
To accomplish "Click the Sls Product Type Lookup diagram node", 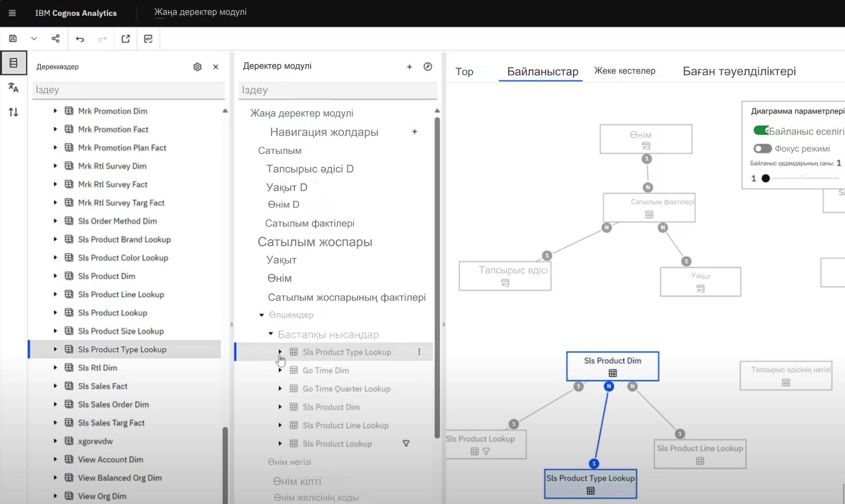I will click(x=590, y=484).
